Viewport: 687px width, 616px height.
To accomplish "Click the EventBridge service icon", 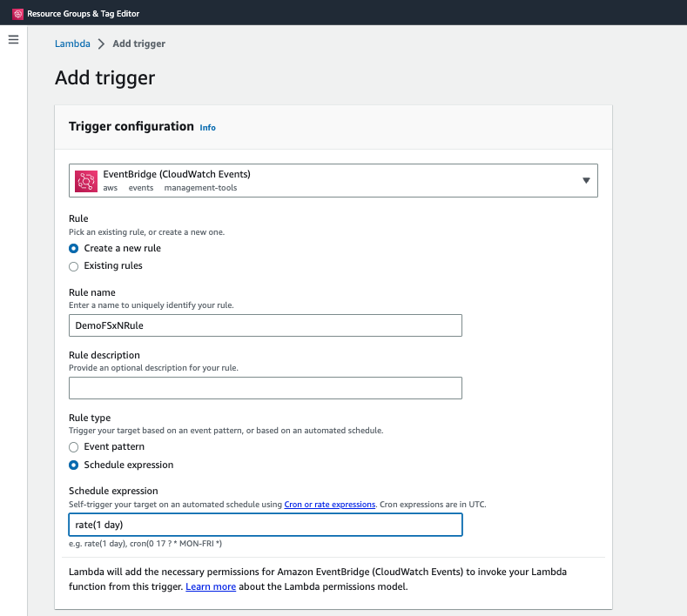I will point(86,180).
